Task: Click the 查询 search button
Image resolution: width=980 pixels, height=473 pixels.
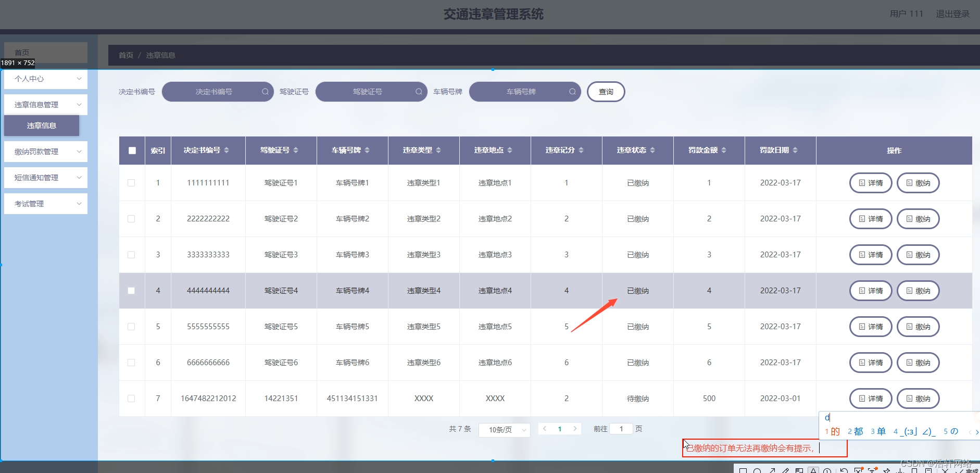Action: click(x=606, y=91)
